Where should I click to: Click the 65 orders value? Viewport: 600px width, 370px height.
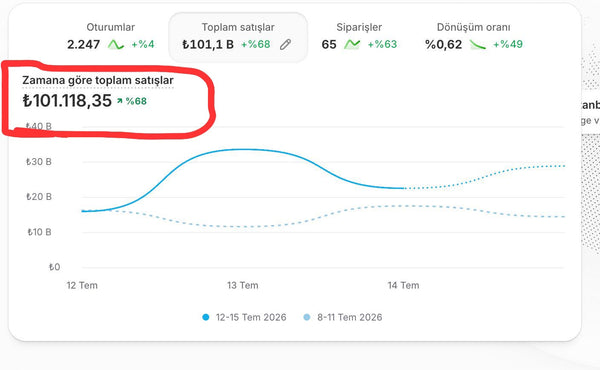[x=329, y=45]
